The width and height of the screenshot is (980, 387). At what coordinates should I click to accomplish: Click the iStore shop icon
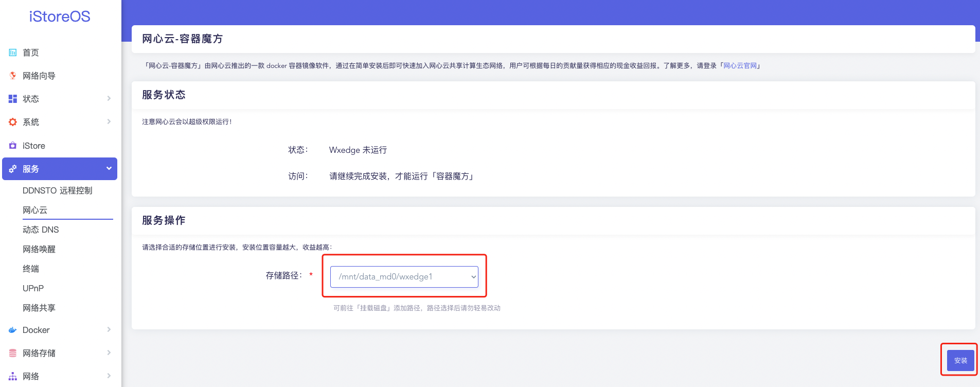click(13, 146)
